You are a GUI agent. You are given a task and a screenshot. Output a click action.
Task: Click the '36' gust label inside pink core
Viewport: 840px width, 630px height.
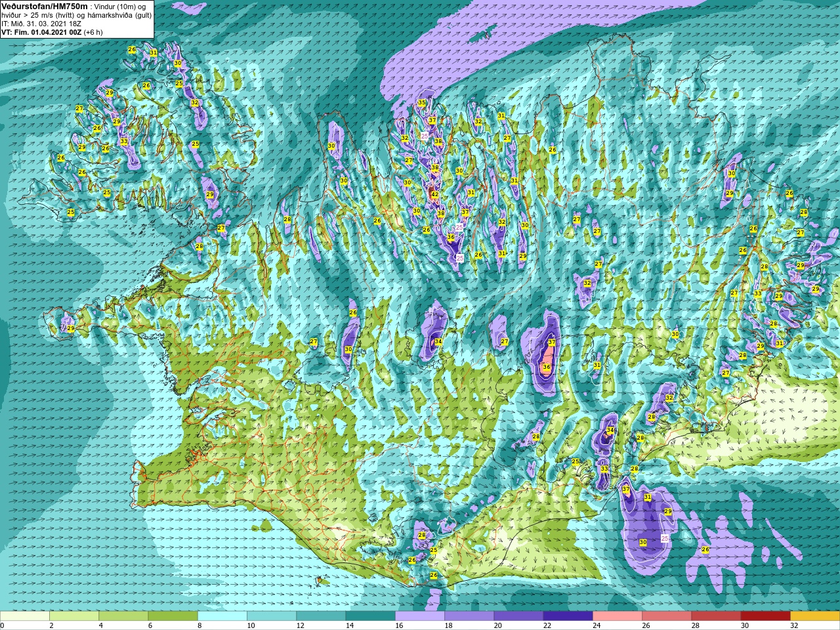click(x=547, y=367)
